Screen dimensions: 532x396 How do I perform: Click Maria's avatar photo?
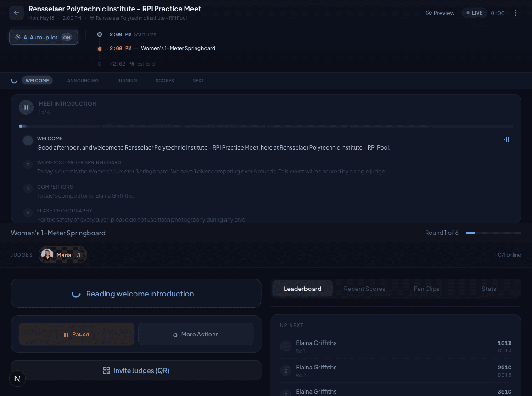click(x=47, y=255)
